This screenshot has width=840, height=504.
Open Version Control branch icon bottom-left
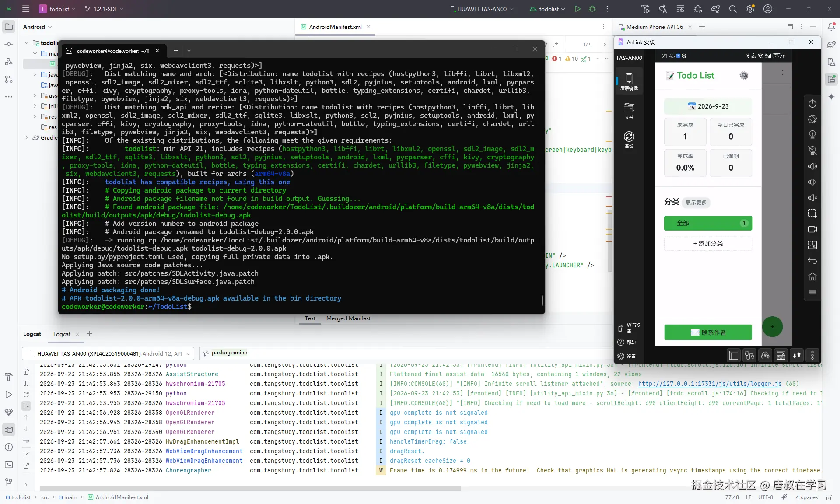9,482
